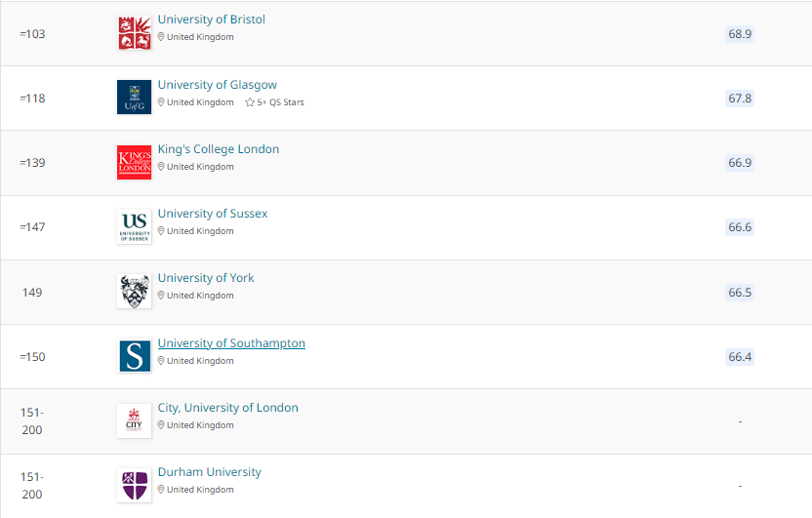Click the 66.4 score badge for Southampton
This screenshot has height=518, width=812.
tap(740, 356)
